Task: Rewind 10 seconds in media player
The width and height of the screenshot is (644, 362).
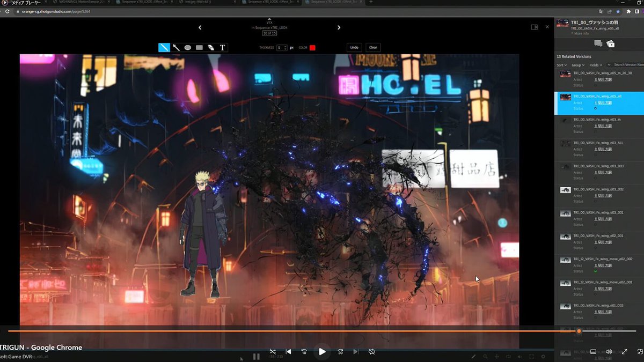Action: tap(304, 352)
